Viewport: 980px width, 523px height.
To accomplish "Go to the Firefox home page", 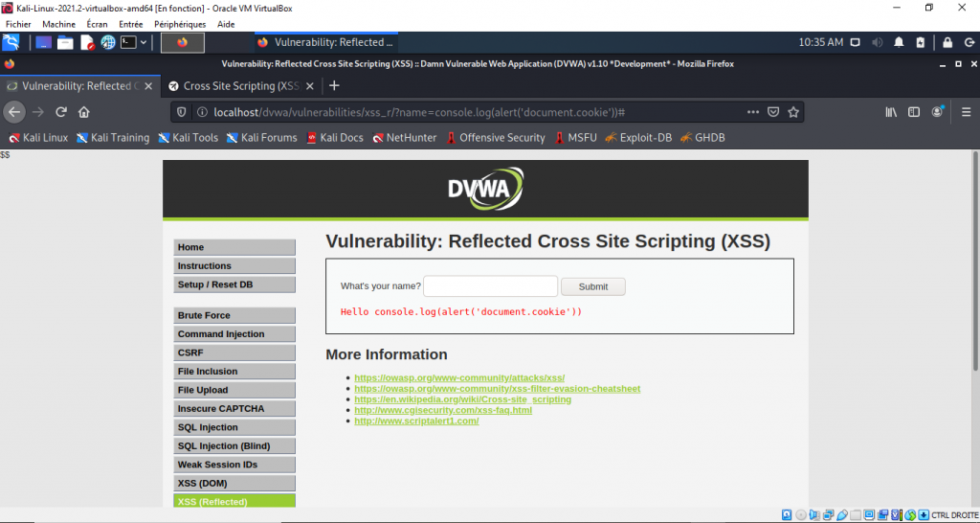I will (x=84, y=112).
